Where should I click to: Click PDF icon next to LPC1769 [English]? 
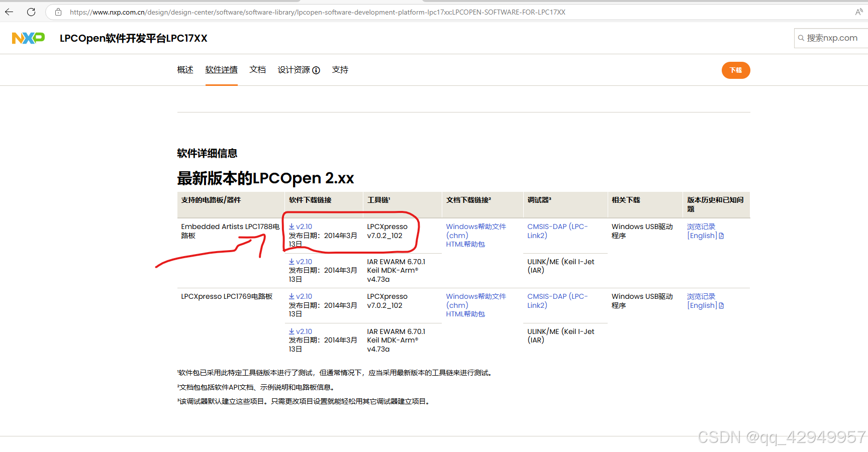pyautogui.click(x=721, y=306)
